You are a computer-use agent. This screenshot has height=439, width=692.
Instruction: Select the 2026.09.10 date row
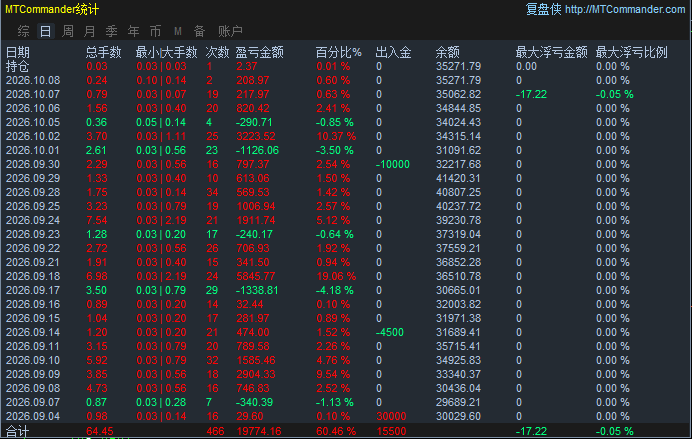pyautogui.click(x=33, y=360)
